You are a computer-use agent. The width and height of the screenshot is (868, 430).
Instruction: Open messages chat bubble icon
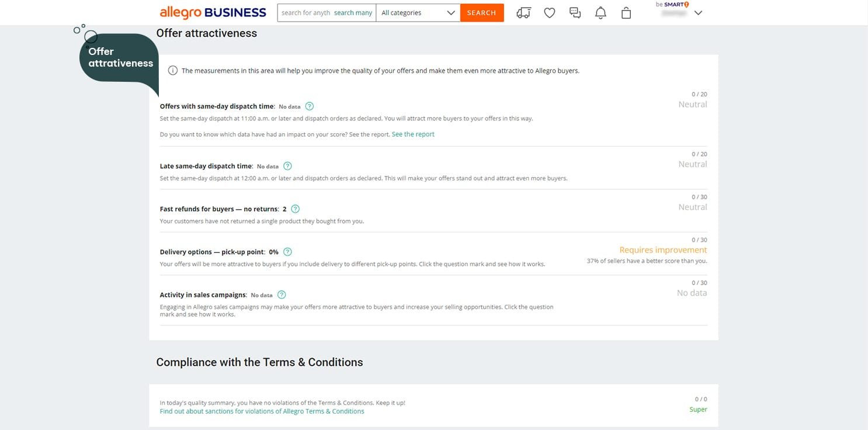point(575,13)
